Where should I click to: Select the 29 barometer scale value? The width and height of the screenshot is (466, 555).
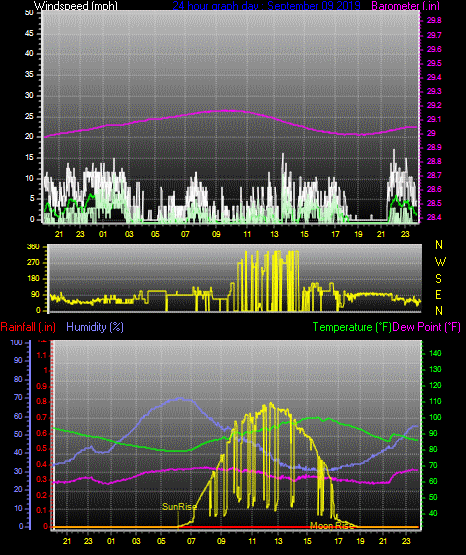coord(431,133)
